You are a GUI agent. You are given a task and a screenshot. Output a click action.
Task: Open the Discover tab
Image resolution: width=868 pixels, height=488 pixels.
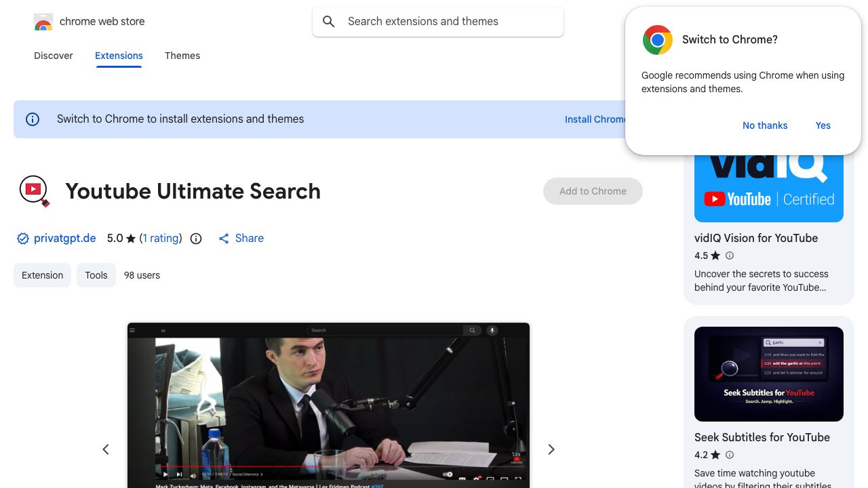point(54,56)
